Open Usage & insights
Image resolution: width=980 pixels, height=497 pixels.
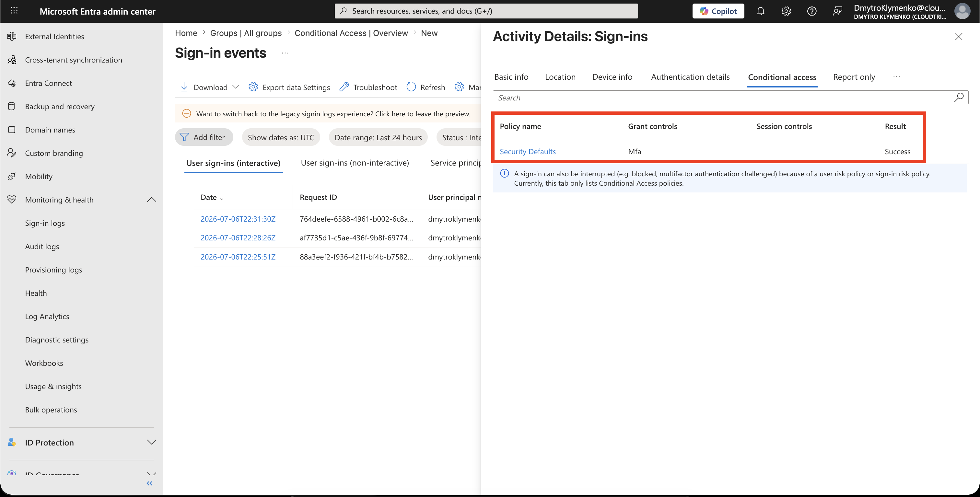click(53, 386)
